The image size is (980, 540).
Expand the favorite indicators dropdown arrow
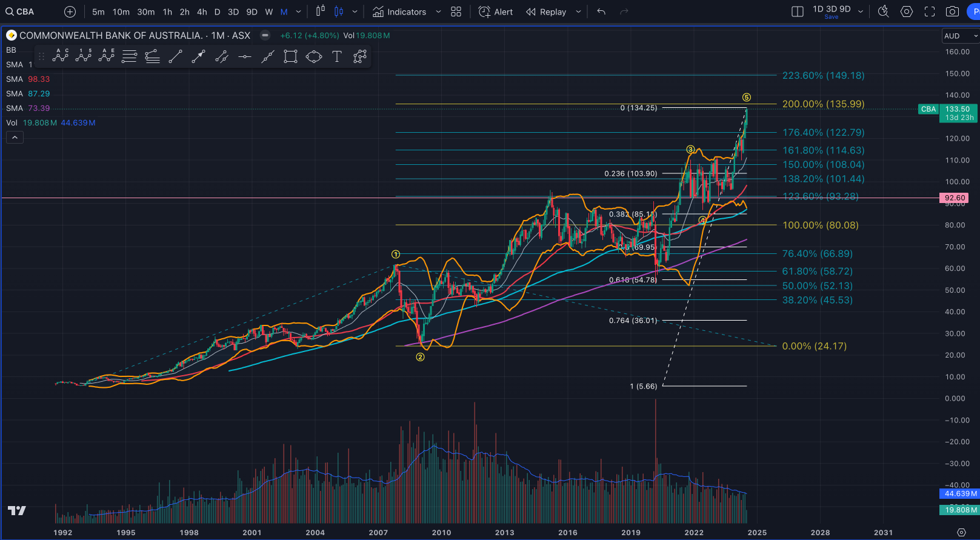[x=438, y=12]
